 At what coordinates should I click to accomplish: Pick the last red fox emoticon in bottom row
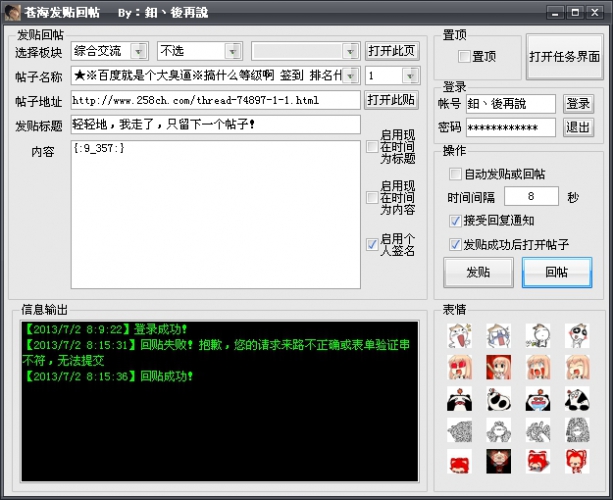[575, 461]
